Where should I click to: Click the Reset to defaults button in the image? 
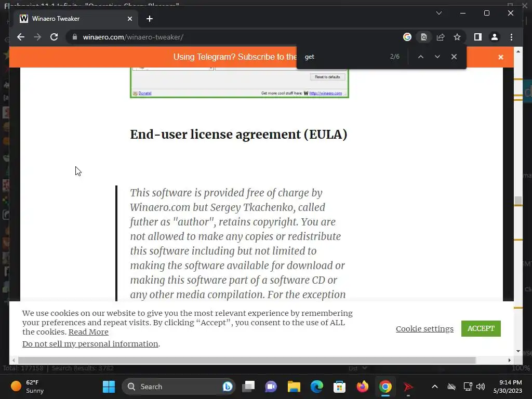327,77
